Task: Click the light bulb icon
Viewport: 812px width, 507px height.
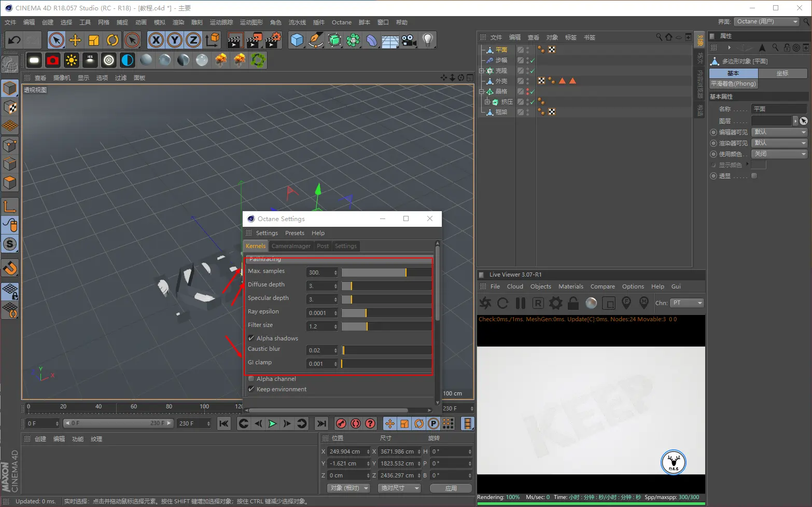Action: click(x=427, y=40)
